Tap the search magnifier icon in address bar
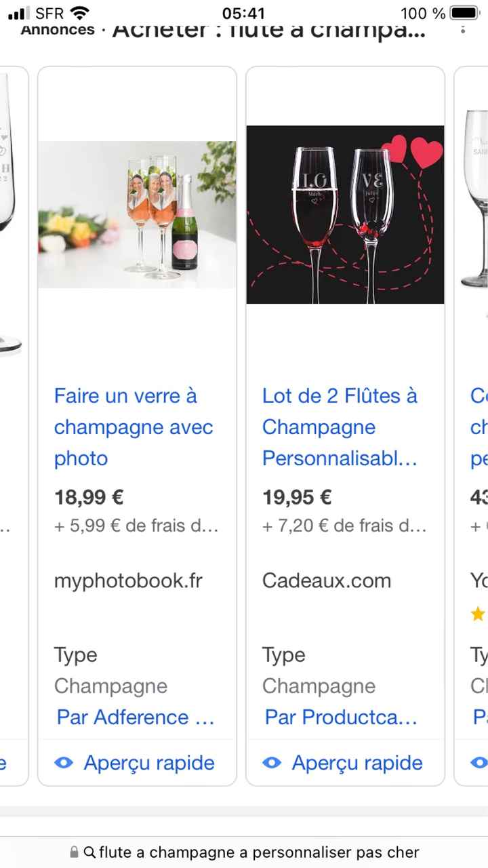The width and height of the screenshot is (488, 868). click(x=89, y=852)
